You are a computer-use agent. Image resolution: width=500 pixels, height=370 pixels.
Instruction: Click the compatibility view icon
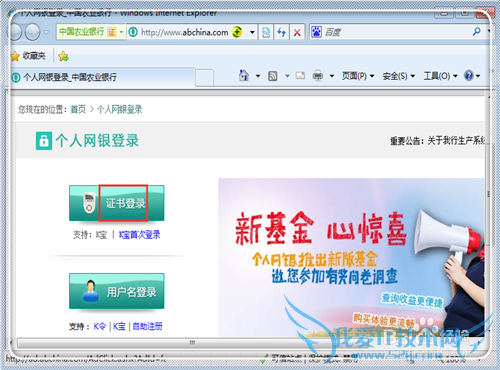click(x=266, y=32)
